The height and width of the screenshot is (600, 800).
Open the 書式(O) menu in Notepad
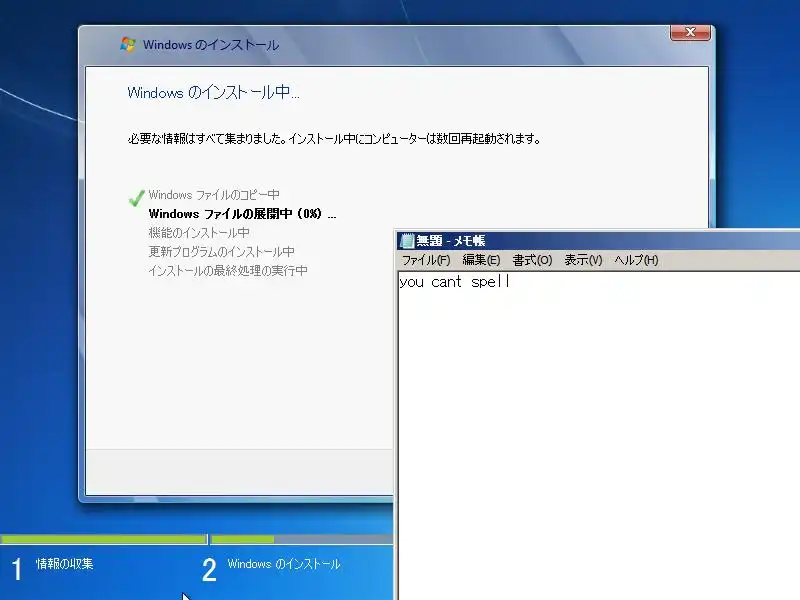tap(532, 260)
